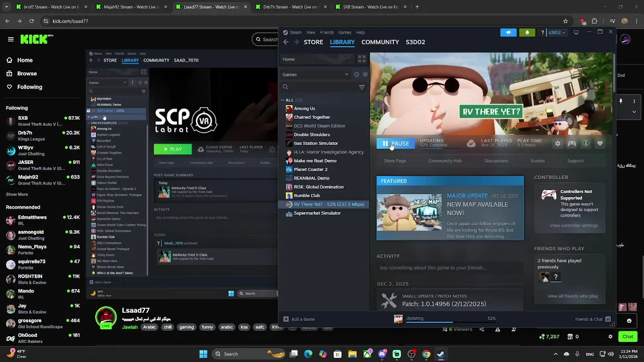Viewport: 644px width, 362px height.
Task: Open advanced filter options icon
Action: (x=361, y=87)
